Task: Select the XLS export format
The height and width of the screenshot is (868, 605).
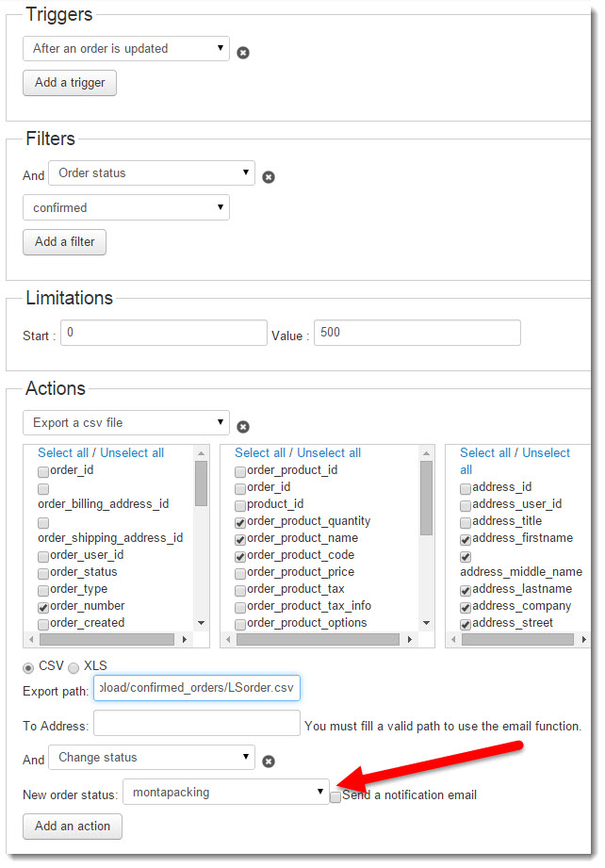Action: (73, 667)
